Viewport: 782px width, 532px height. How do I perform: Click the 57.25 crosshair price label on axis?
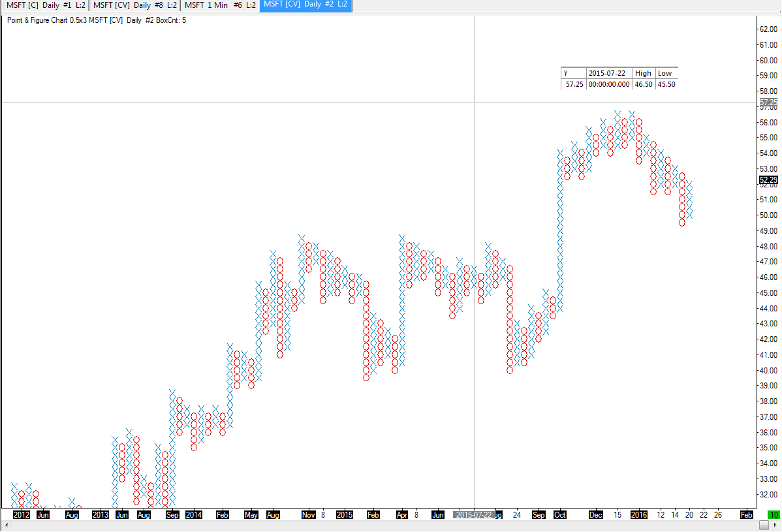point(768,102)
